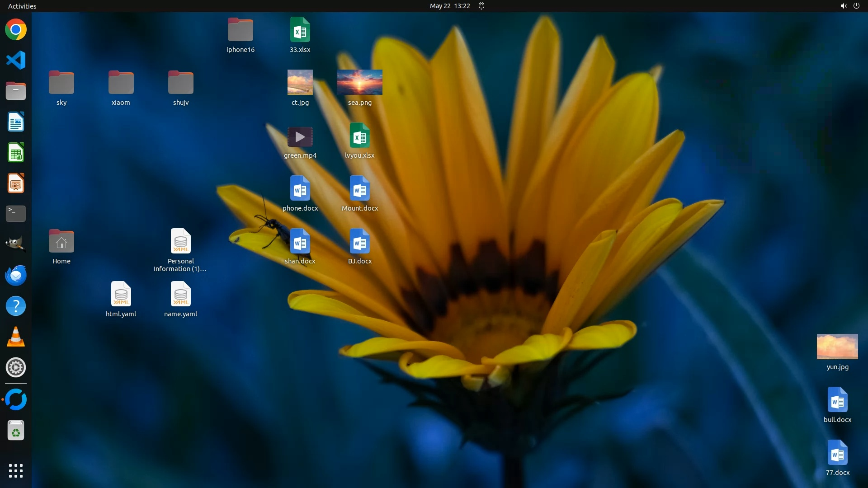
Task: Launch Thunderbird mail from the dock
Action: tap(16, 275)
